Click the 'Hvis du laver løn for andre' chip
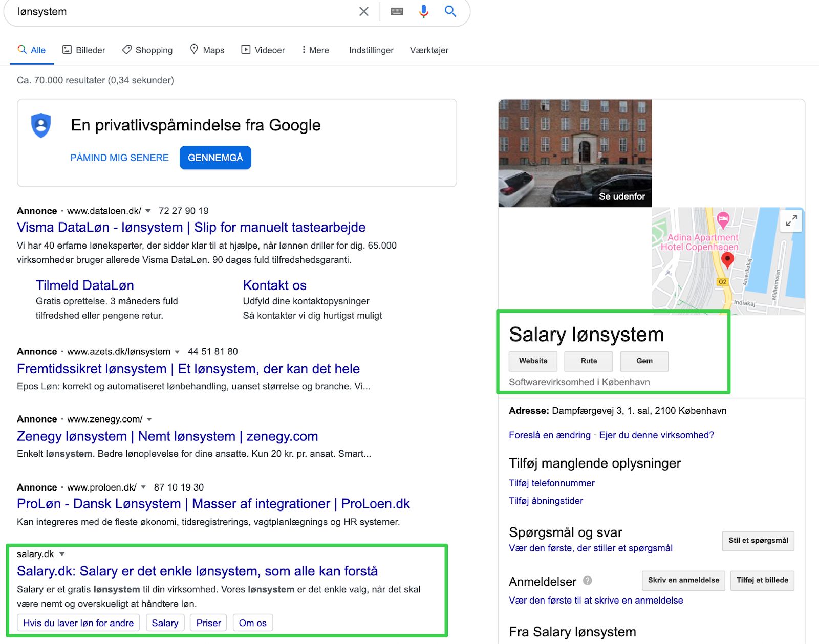819x644 pixels. [78, 623]
